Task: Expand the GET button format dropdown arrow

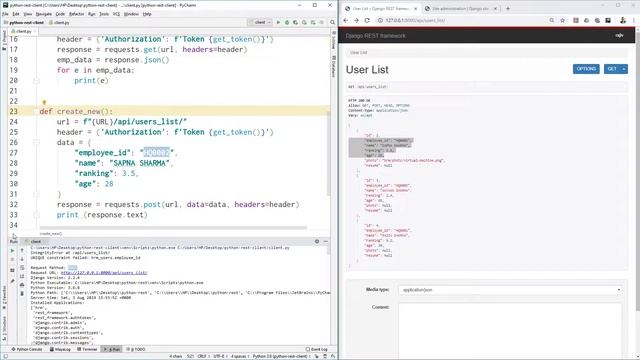Action: [x=624, y=69]
